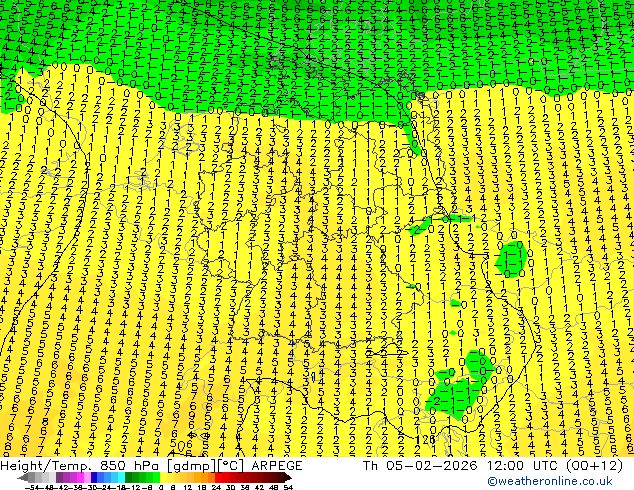This screenshot has height=490, width=634.
Task: Pick the dark blue swatch in temperature legend
Action: coord(94,477)
